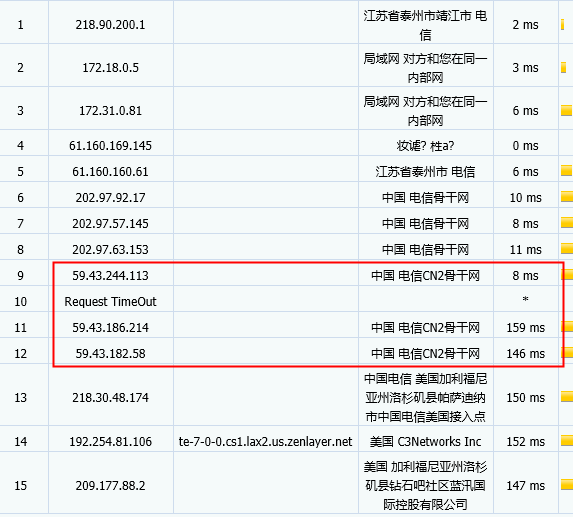Click latency value 11 ms

(525, 250)
